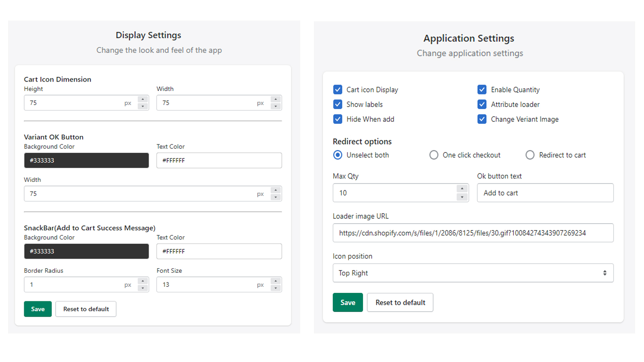Screen dimensions: 644x362
Task: Click the Loader image URL field
Action: point(473,233)
